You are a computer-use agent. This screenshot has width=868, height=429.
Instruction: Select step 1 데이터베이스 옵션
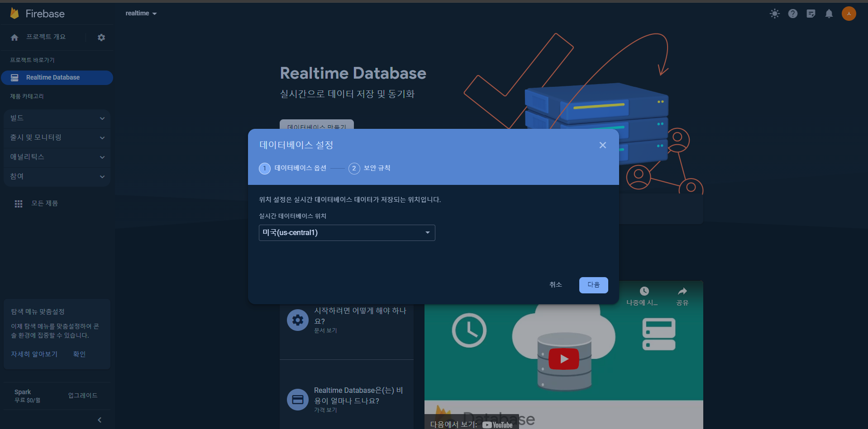[x=293, y=168]
